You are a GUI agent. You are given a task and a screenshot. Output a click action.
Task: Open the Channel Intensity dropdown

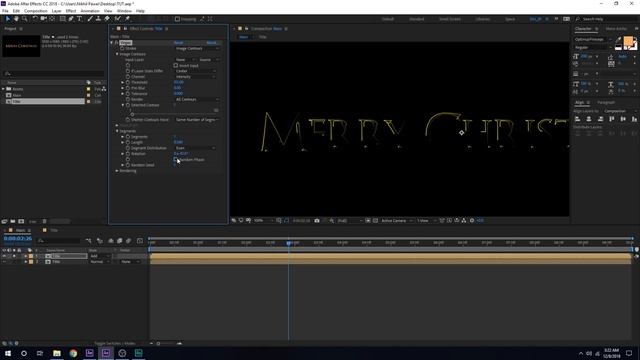pos(195,76)
